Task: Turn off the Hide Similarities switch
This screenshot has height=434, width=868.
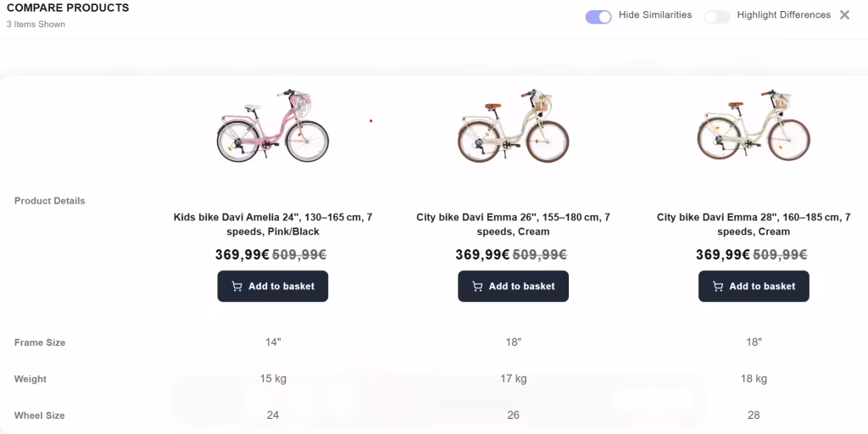Action: (x=598, y=17)
